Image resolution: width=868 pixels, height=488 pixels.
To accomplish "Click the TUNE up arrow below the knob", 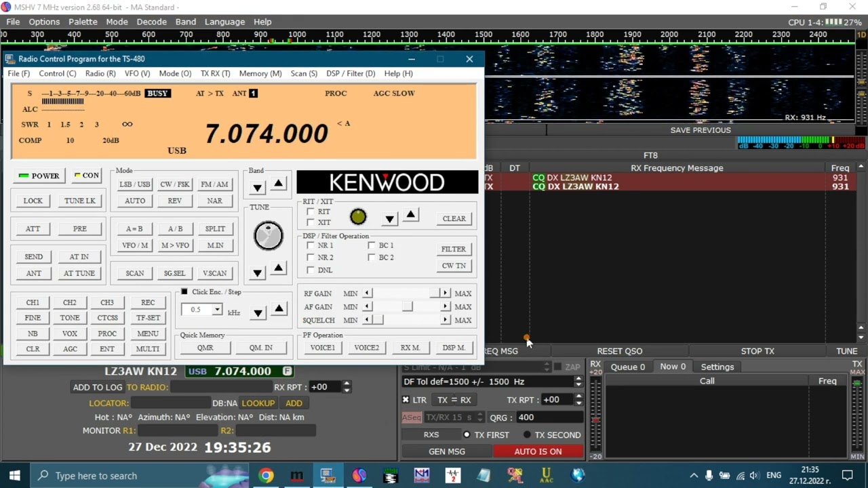I will click(279, 268).
